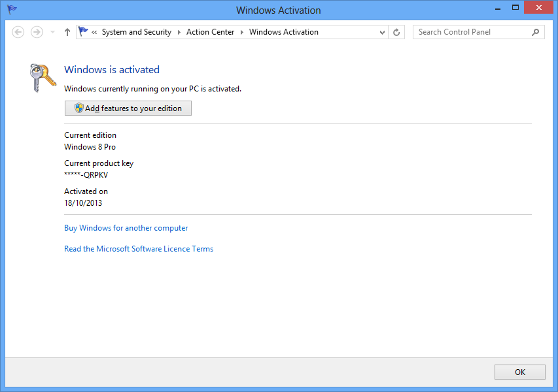Click the keys activation icon
558x392 pixels.
(43, 78)
